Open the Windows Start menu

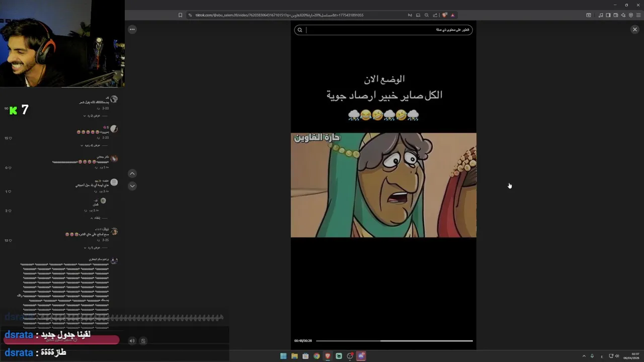coord(283,356)
